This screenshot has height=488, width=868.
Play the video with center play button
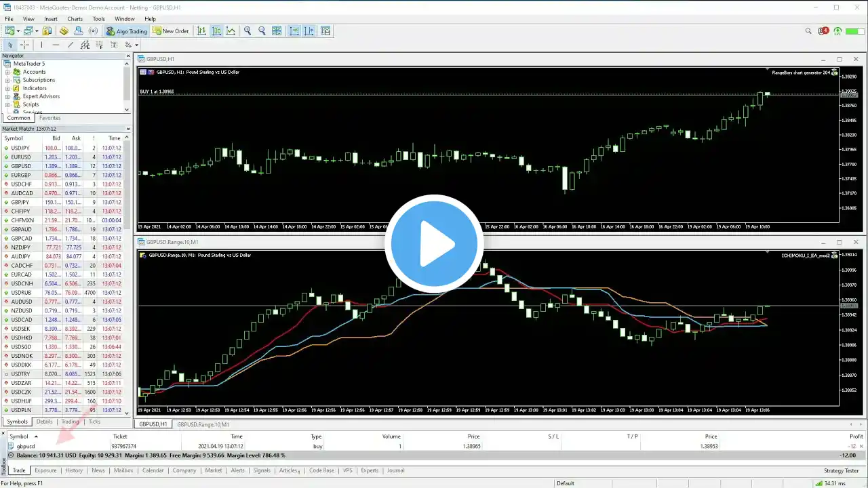pyautogui.click(x=434, y=244)
